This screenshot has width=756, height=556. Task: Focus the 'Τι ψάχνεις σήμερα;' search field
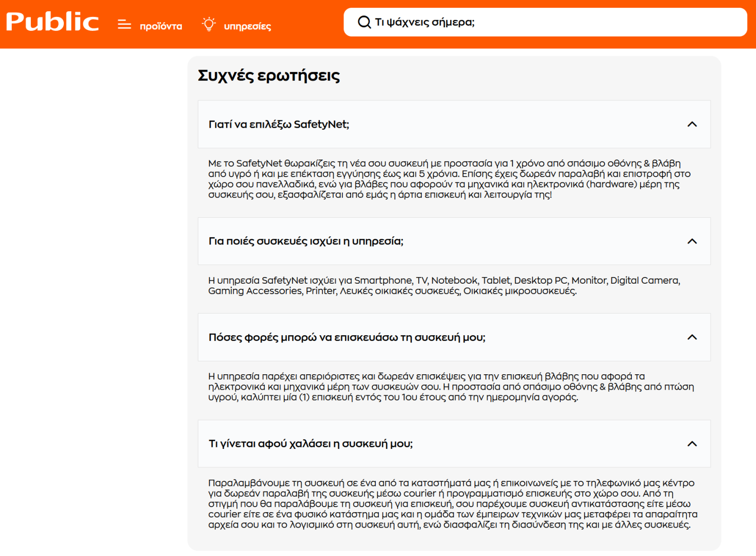(x=545, y=22)
